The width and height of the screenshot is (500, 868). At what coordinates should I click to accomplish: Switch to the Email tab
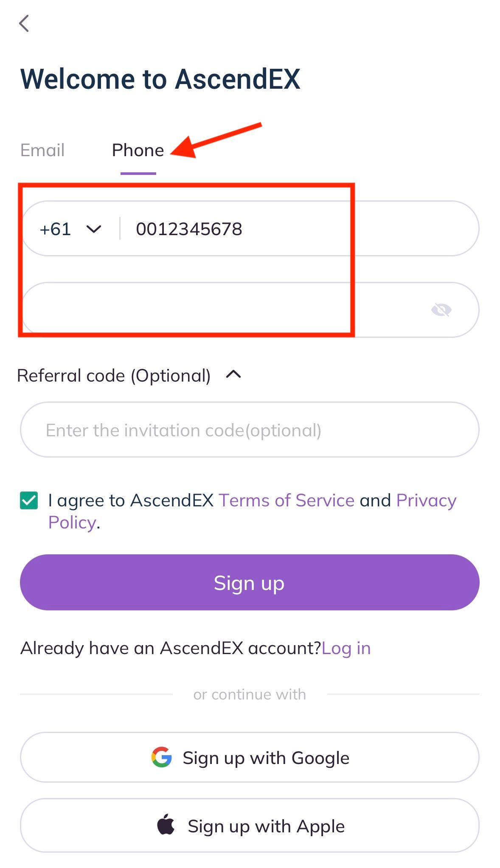(42, 150)
